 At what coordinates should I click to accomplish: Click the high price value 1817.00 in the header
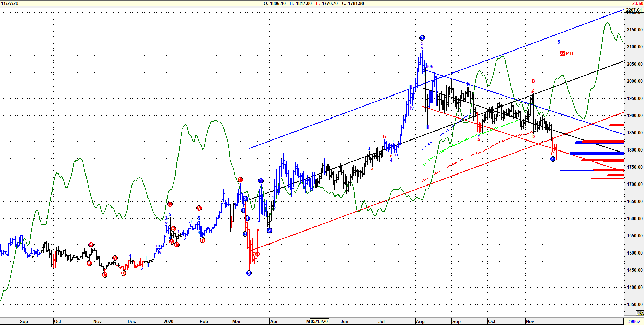pyautogui.click(x=300, y=3)
